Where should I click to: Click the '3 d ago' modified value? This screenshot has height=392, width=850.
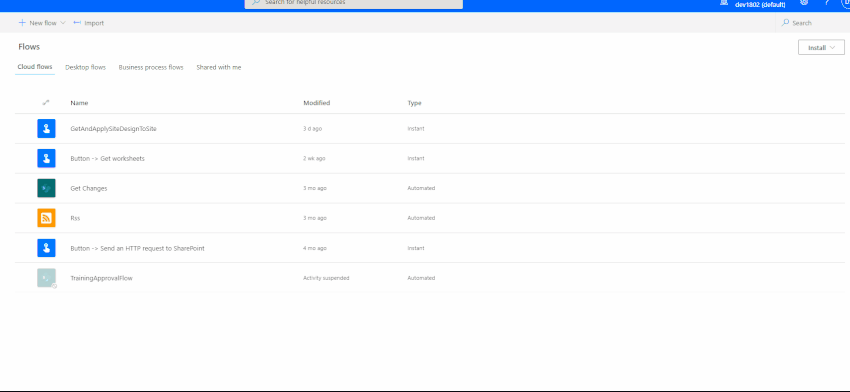pyautogui.click(x=312, y=129)
